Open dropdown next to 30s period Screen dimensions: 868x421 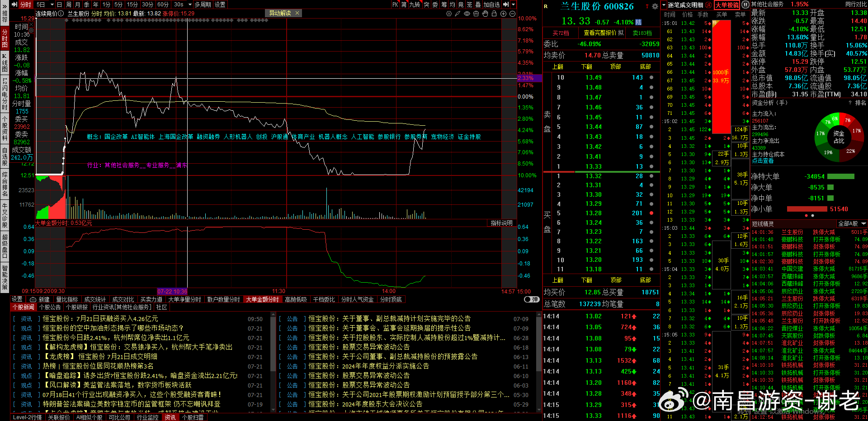pyautogui.click(x=190, y=5)
